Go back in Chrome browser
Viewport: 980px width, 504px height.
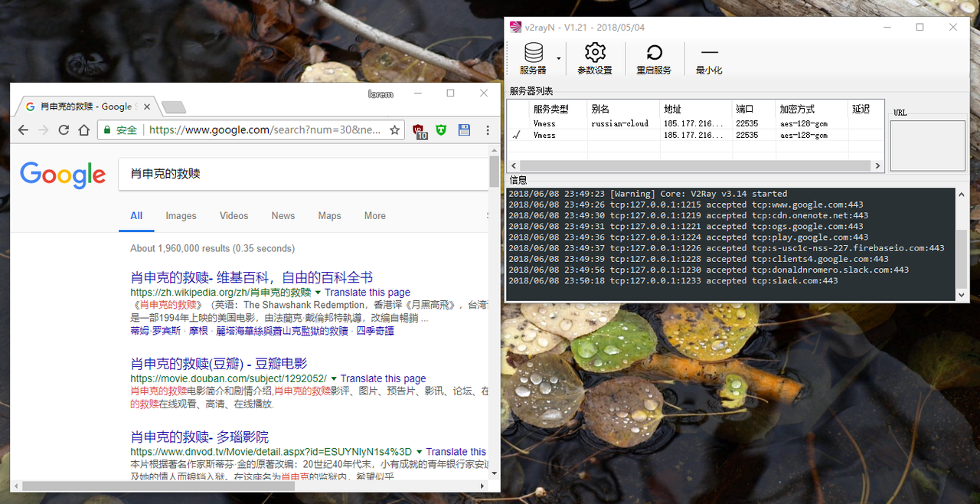[x=24, y=130]
